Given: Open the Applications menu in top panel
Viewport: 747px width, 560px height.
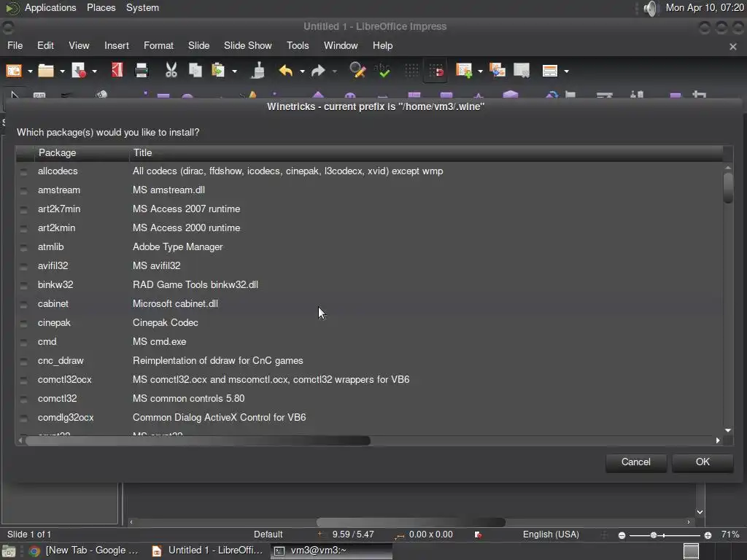Looking at the screenshot, I should click(x=50, y=8).
